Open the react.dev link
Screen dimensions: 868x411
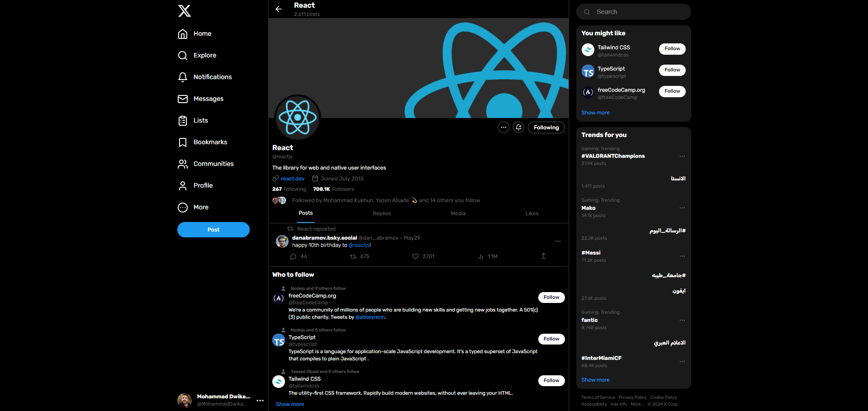[292, 179]
